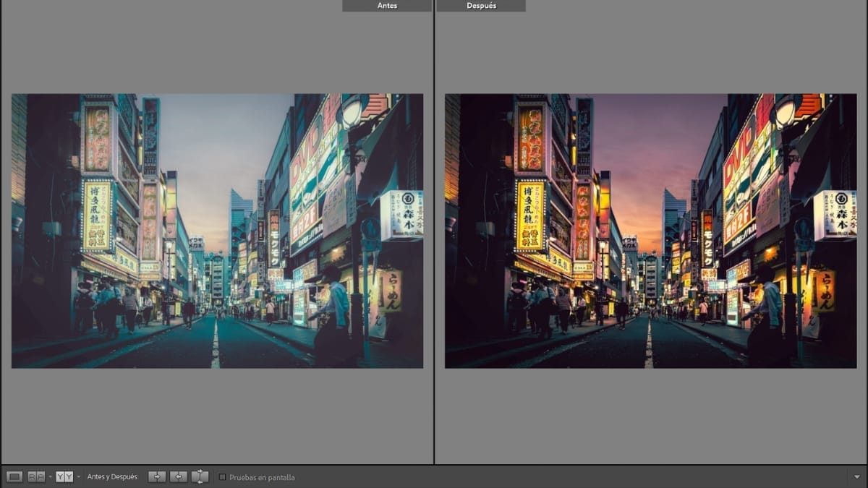Image resolution: width=868 pixels, height=488 pixels.
Task: Click the vertical divider between both panes
Action: (x=434, y=231)
